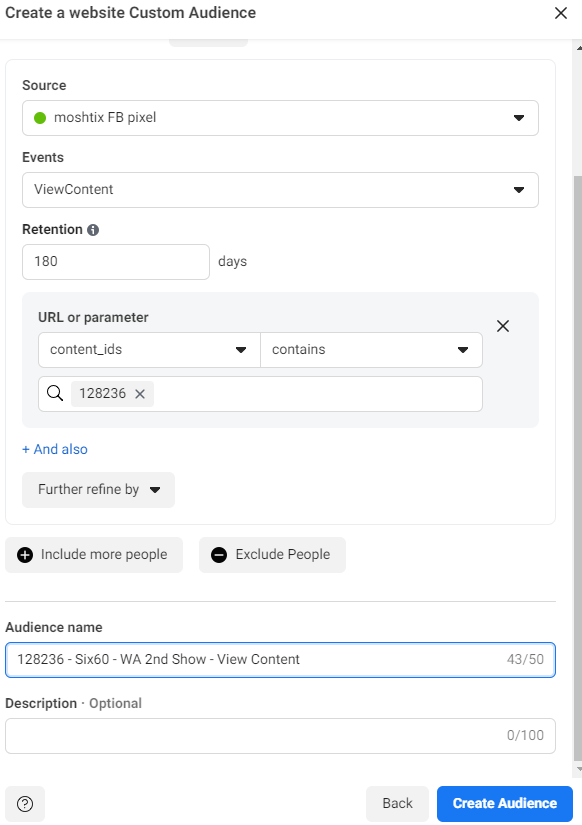Screen dimensions: 582x825
Task: Click Exclude People button
Action: click(x=272, y=555)
